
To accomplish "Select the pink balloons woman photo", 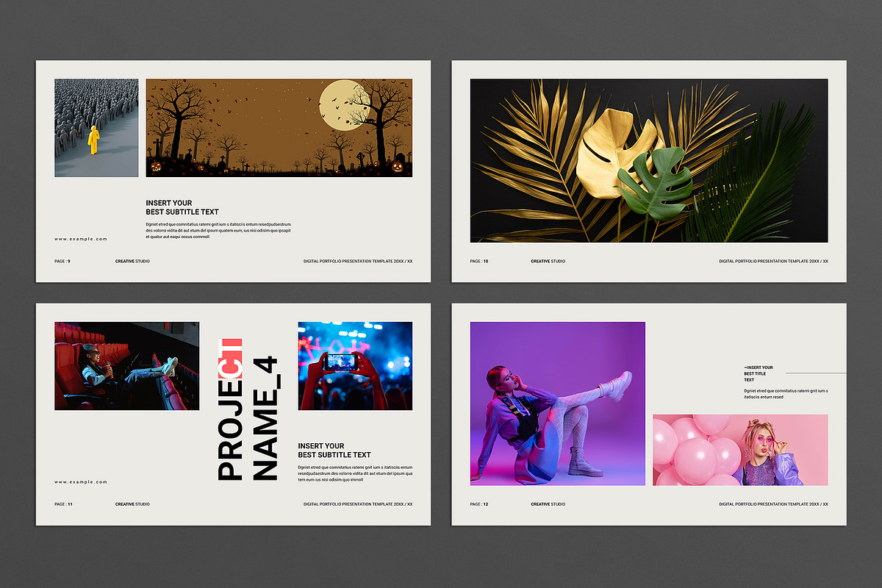I will click(x=740, y=450).
